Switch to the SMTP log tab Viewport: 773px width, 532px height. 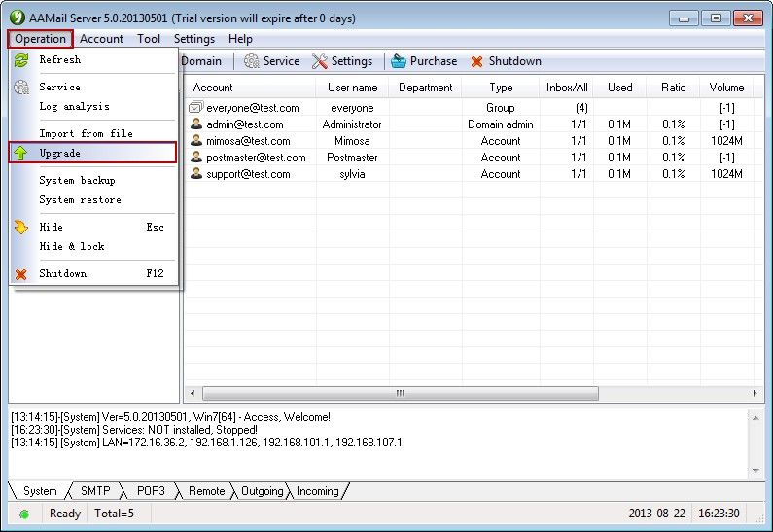(x=95, y=491)
